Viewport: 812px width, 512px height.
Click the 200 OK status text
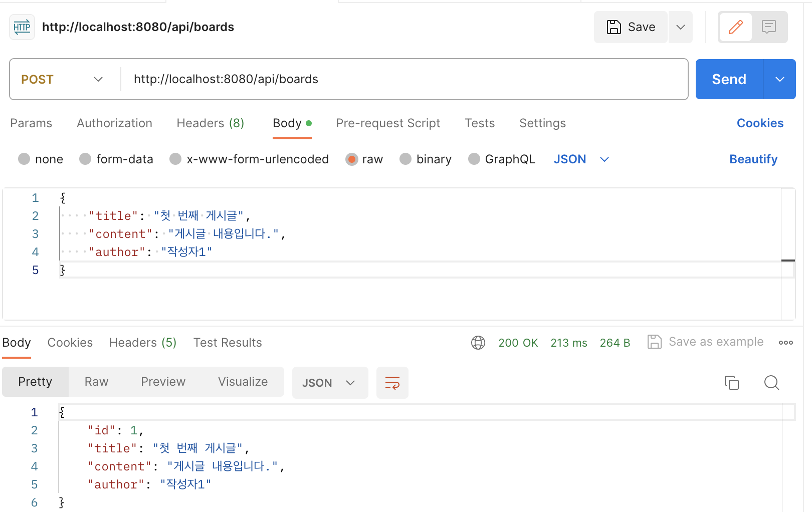[518, 343]
